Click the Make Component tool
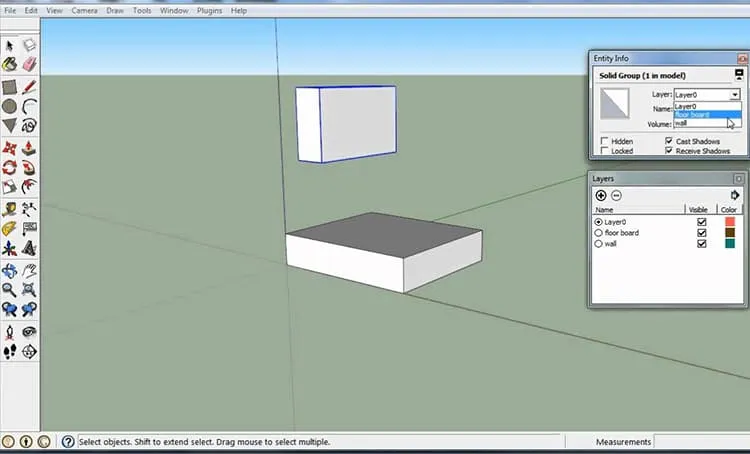750x454 pixels. [29, 45]
